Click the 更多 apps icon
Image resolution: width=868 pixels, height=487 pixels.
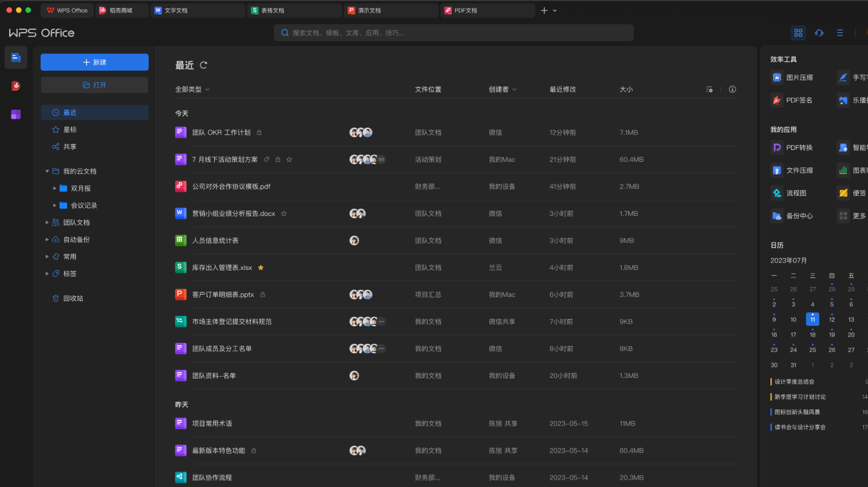pyautogui.click(x=843, y=216)
